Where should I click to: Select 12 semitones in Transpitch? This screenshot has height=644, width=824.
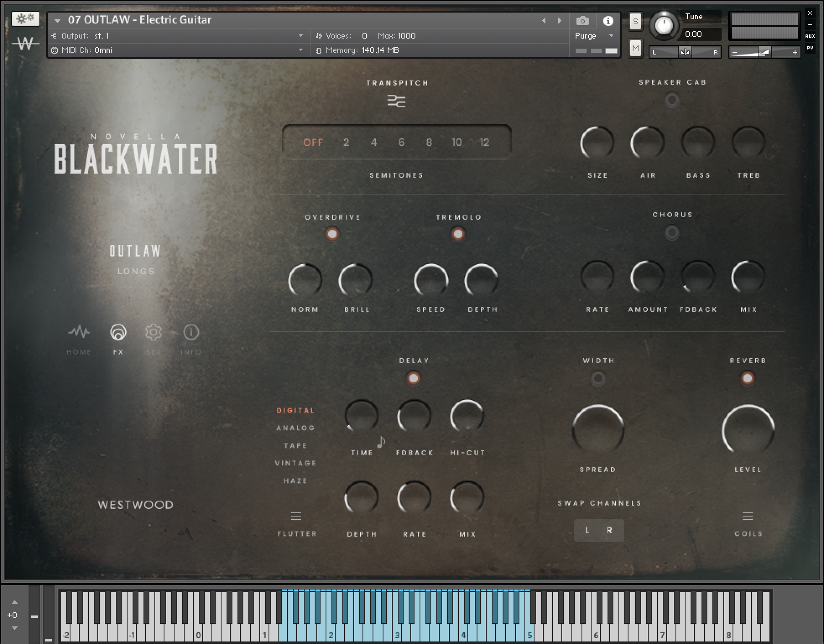tap(485, 143)
